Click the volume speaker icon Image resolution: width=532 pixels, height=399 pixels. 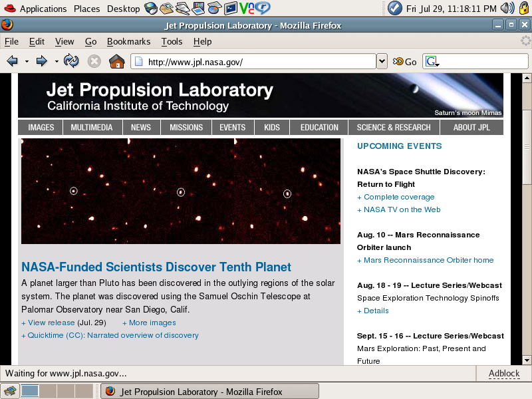point(507,8)
